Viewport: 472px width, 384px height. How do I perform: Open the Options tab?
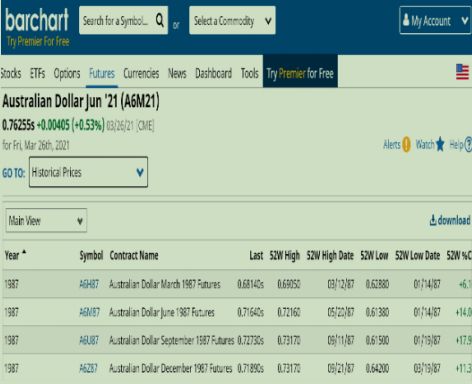click(x=67, y=73)
